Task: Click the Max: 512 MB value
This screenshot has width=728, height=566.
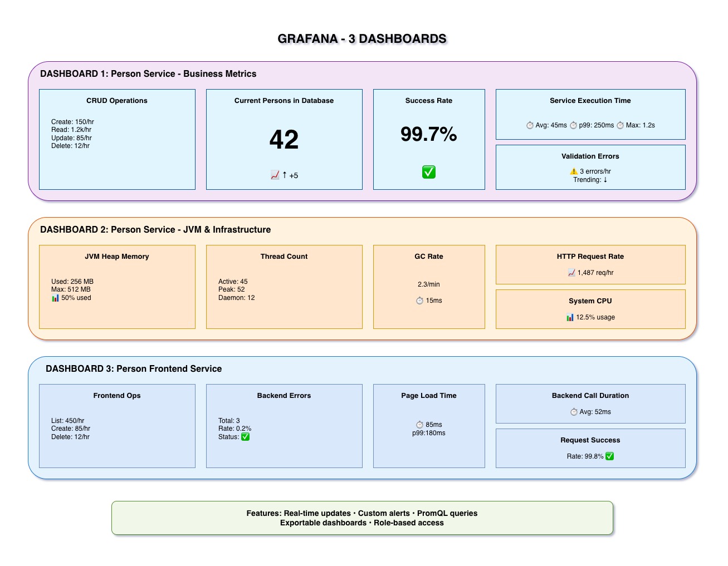Action: pyautogui.click(x=71, y=289)
